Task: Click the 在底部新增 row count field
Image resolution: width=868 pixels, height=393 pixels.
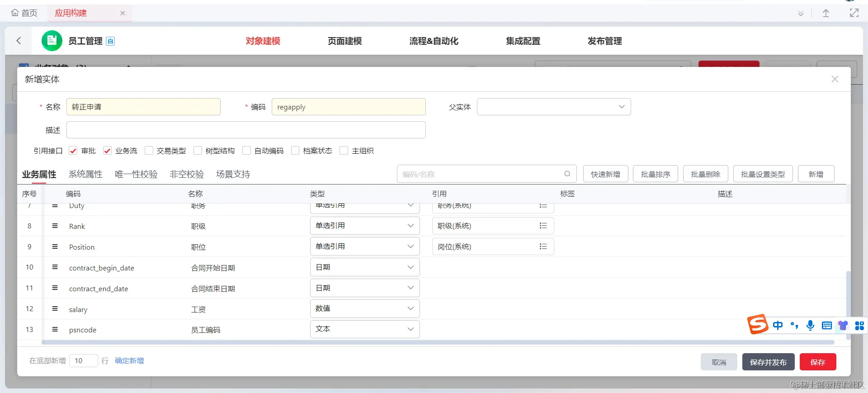Action: coord(84,360)
